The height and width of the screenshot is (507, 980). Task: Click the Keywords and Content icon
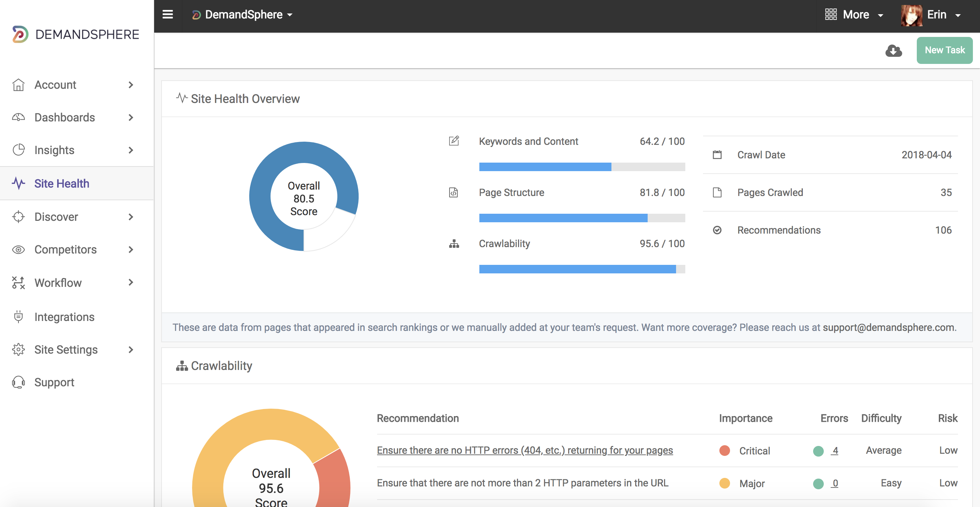(452, 141)
